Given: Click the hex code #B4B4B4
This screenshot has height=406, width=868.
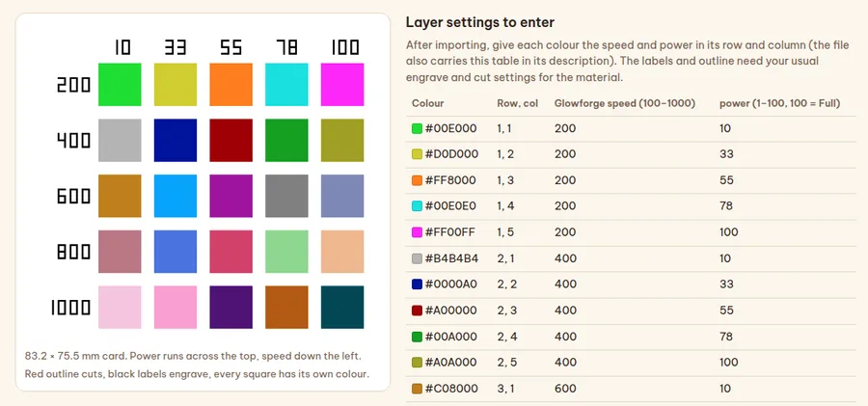Looking at the screenshot, I should pos(451,258).
